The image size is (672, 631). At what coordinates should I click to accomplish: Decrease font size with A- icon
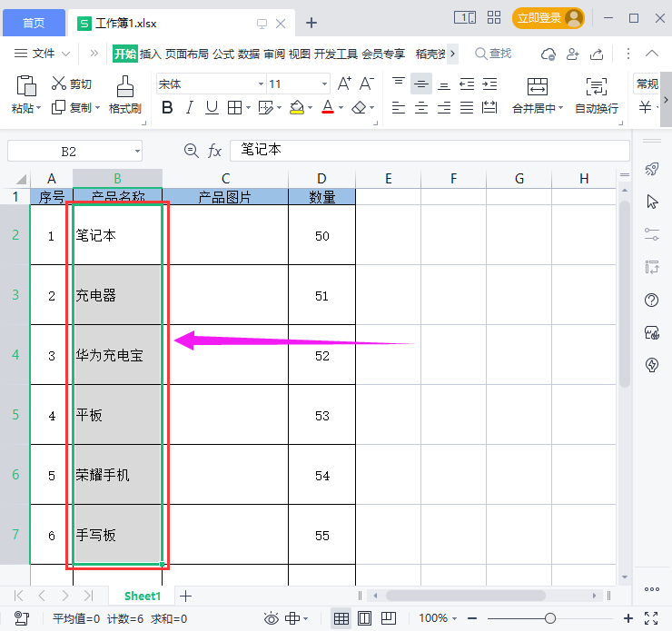[x=367, y=84]
